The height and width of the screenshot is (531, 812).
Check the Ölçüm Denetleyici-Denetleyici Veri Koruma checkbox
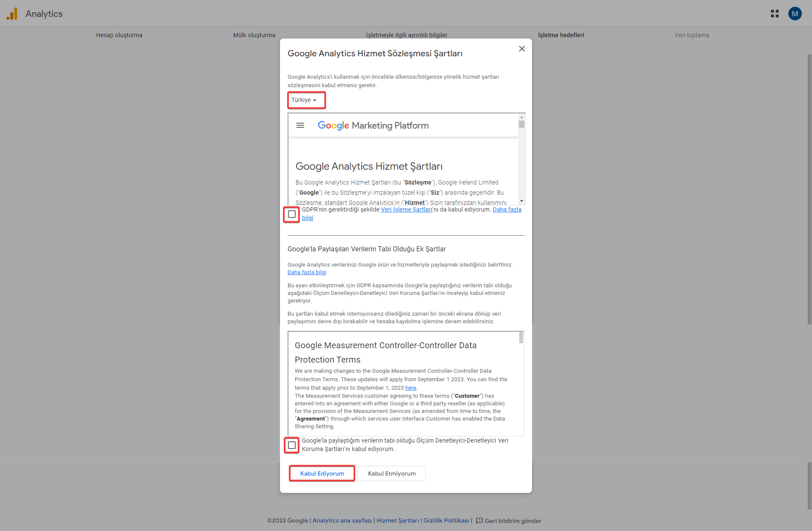(292, 445)
